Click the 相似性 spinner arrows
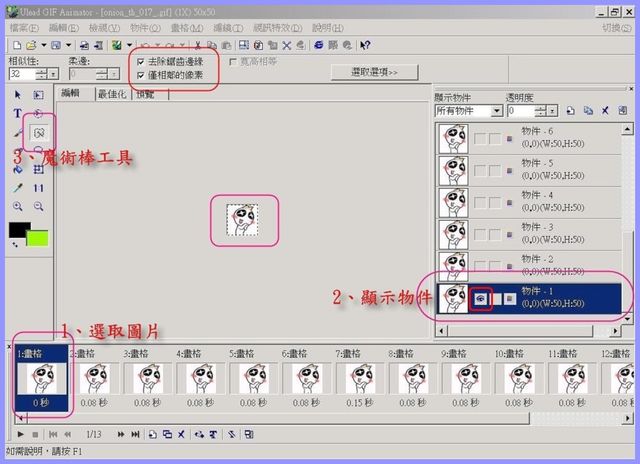Image resolution: width=640 pixels, height=464 pixels. [x=42, y=74]
